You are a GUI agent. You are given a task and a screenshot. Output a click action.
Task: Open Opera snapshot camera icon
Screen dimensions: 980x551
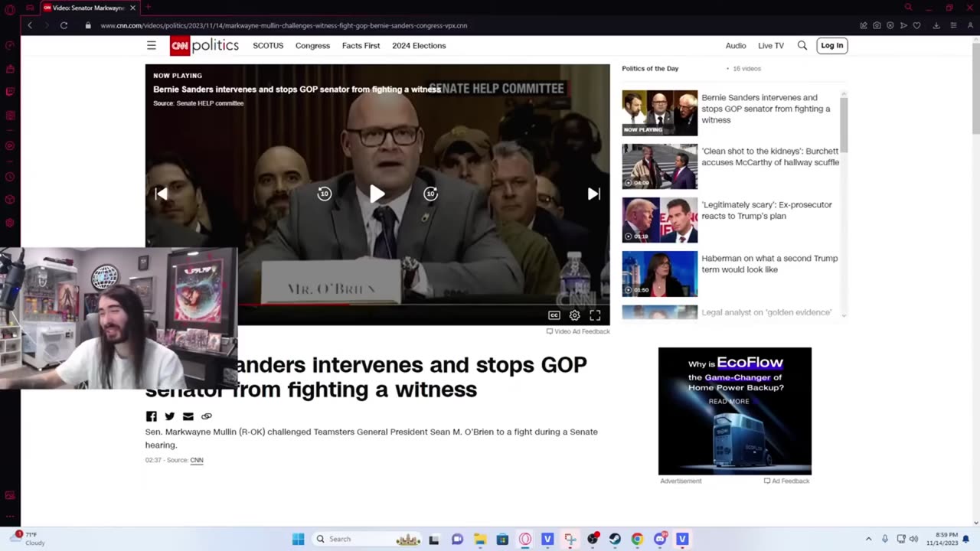877,25
